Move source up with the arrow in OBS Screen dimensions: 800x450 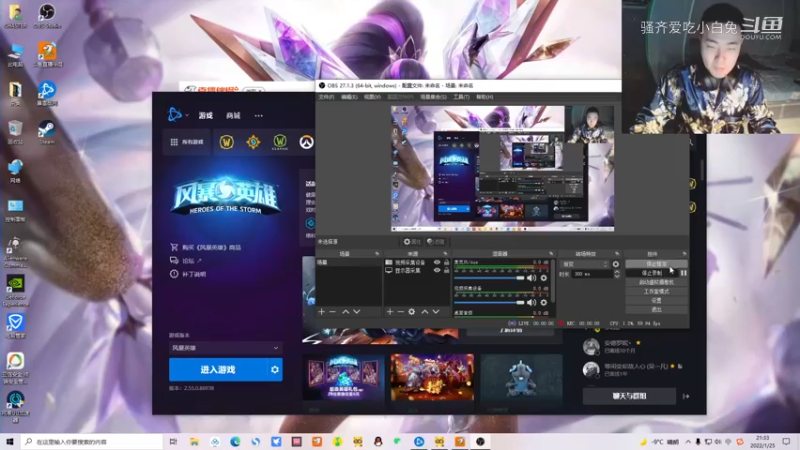[x=424, y=311]
